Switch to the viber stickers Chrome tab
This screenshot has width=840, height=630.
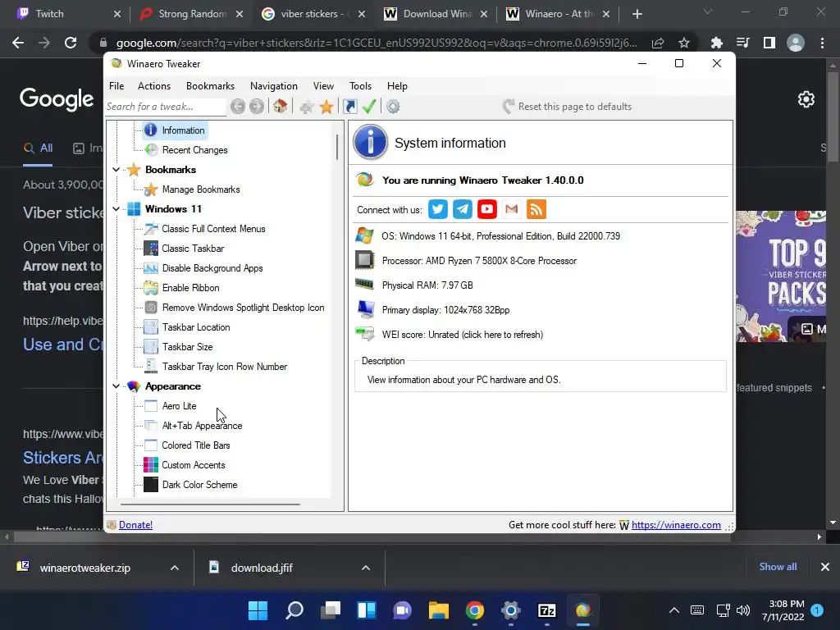click(314, 14)
